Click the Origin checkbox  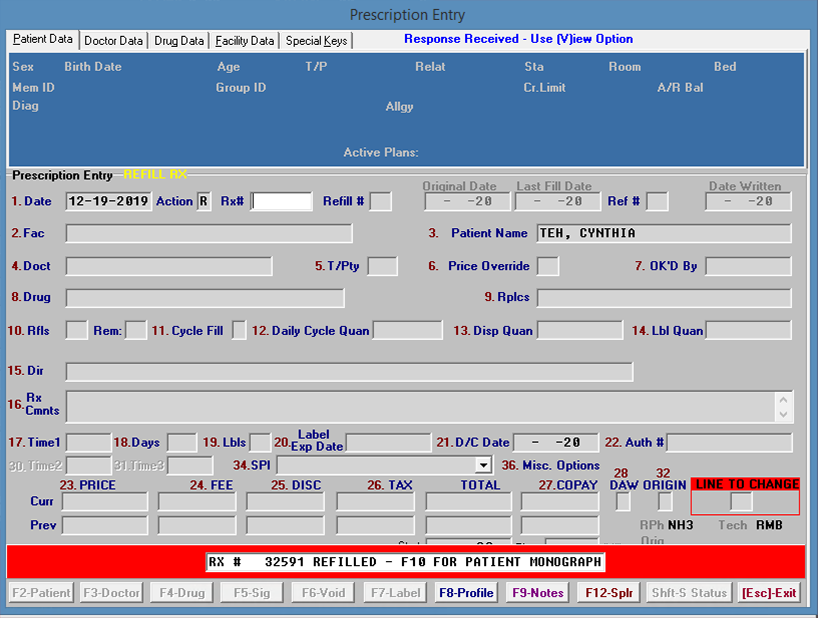point(664,501)
